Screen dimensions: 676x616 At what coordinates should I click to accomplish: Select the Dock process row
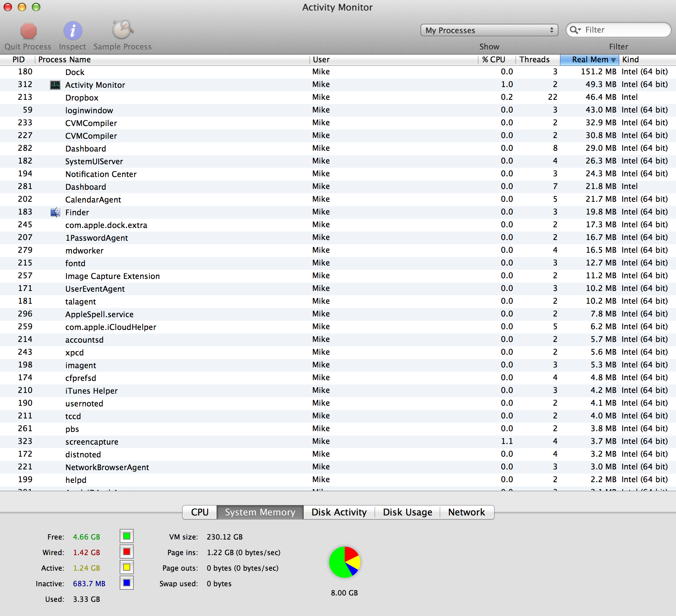click(338, 72)
